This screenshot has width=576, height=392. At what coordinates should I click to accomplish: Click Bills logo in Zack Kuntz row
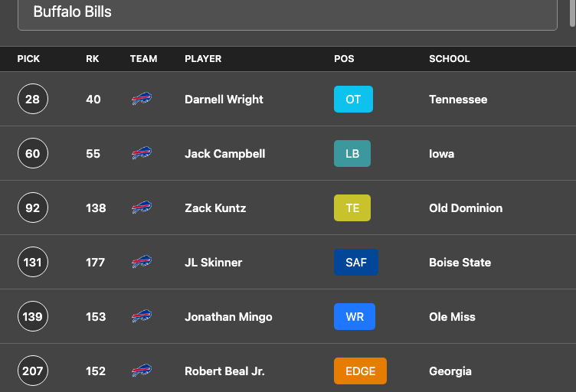(x=142, y=207)
